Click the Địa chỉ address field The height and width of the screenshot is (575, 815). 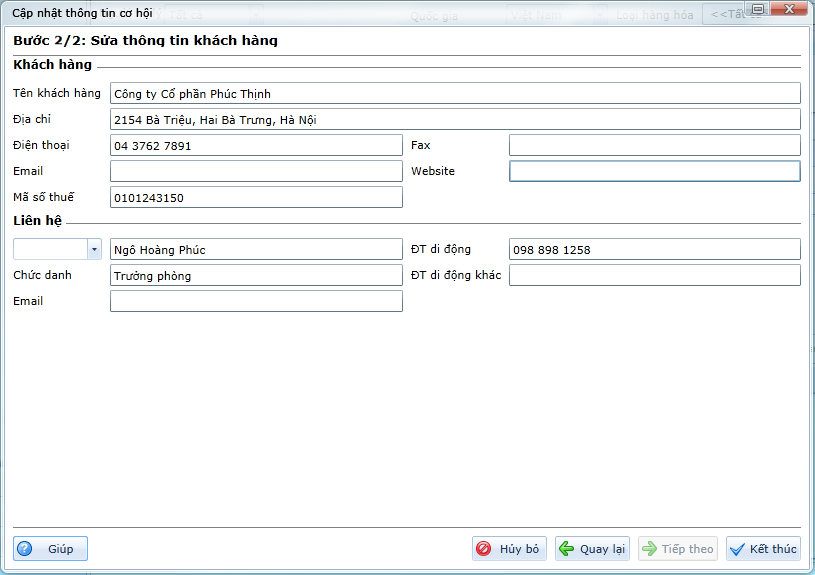point(455,119)
